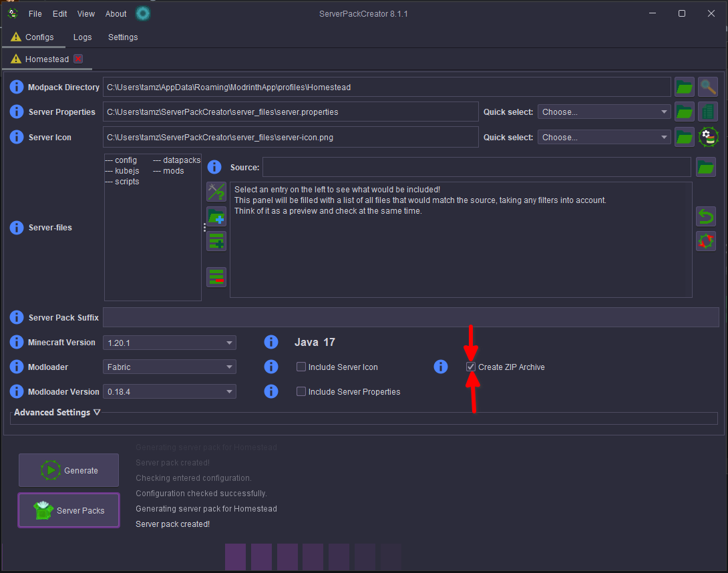This screenshot has width=728, height=573.
Task: Open Modloader Version 0.18.4 dropdown
Action: [170, 391]
